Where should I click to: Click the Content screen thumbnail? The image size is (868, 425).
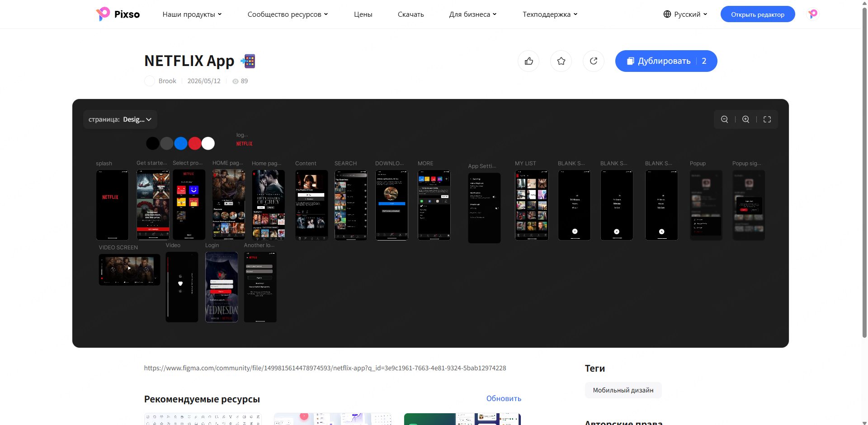pyautogui.click(x=311, y=205)
